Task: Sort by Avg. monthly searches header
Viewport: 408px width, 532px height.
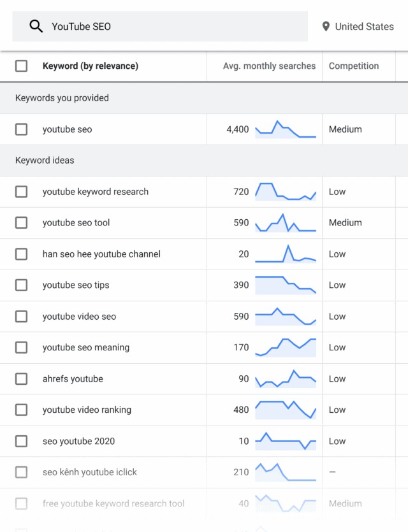Action: tap(269, 66)
